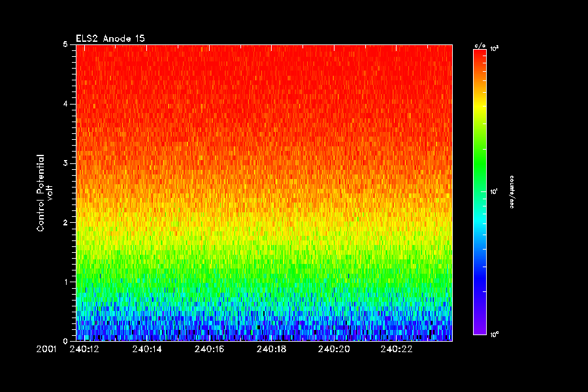Click y-axis tick label 3
Screen dimensions: 588x392
point(65,163)
